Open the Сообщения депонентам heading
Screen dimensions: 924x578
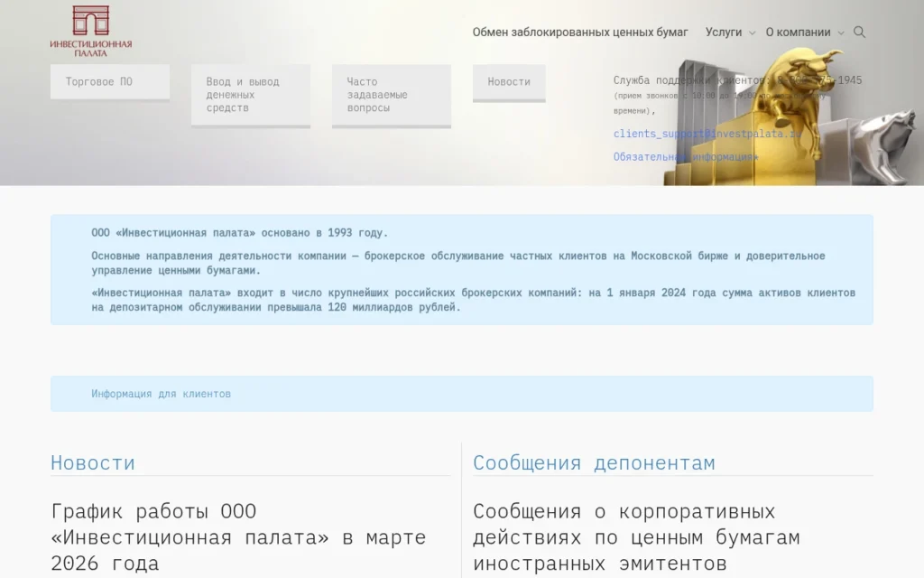click(594, 462)
